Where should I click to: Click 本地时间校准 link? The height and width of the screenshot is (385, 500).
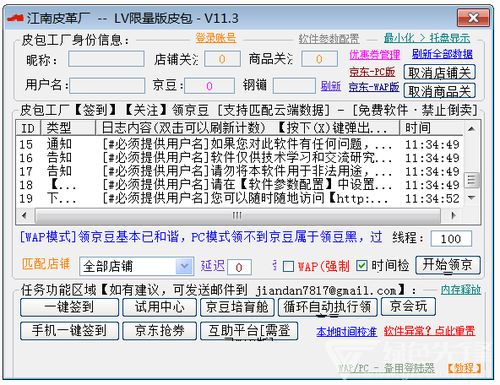coord(347,332)
